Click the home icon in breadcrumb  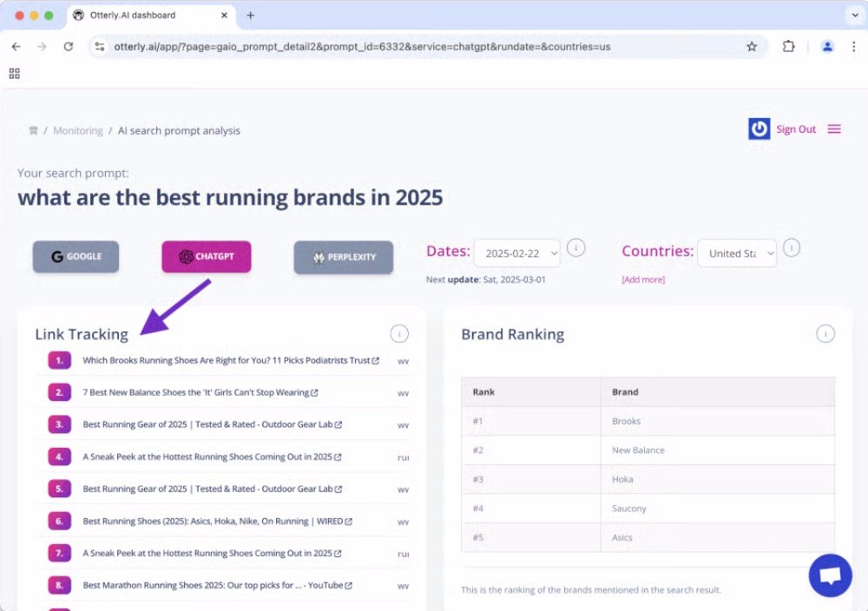[33, 131]
